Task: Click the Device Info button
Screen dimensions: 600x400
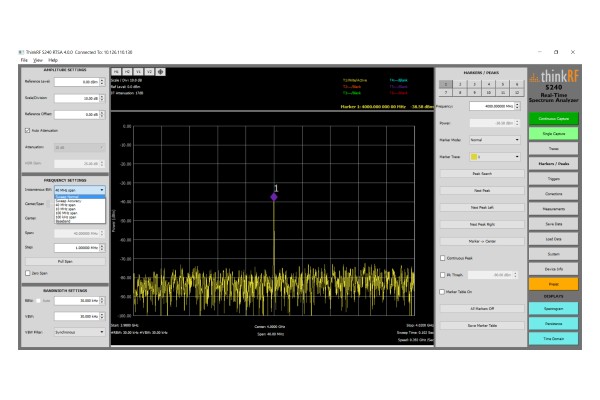Action: (553, 269)
